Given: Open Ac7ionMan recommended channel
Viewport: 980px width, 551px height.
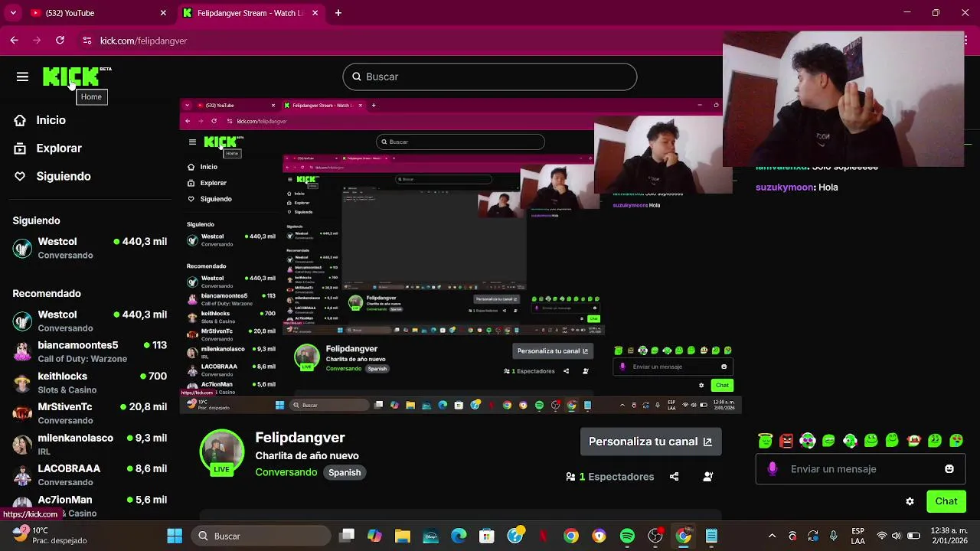Looking at the screenshot, I should (x=90, y=505).
